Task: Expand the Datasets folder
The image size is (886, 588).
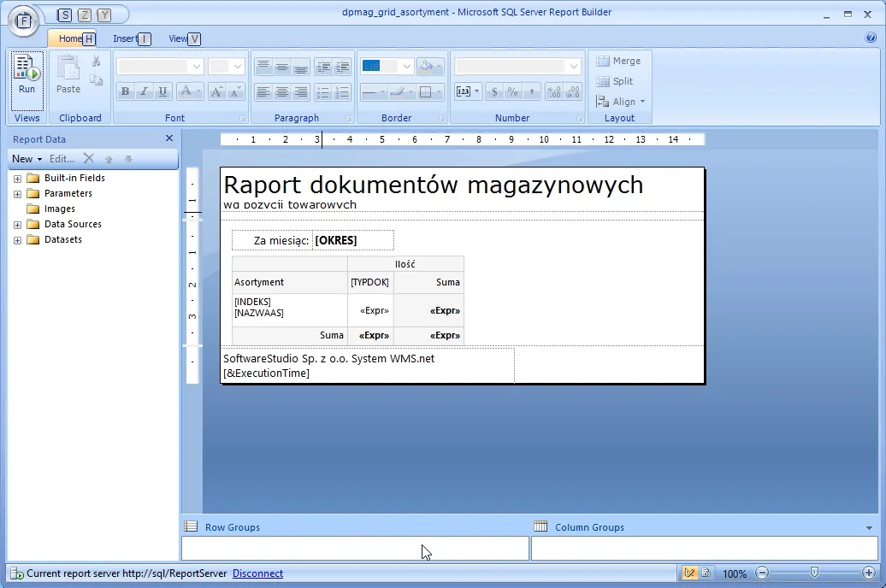Action: click(x=17, y=240)
